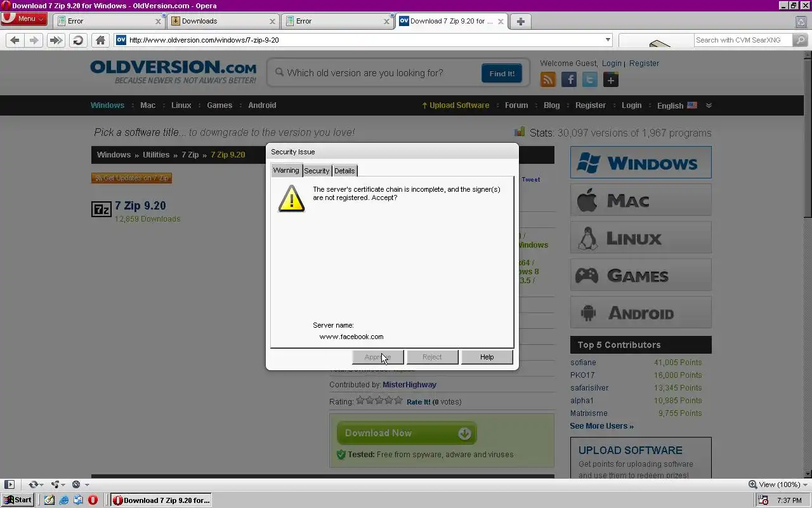Open the address bar history dropdown
This screenshot has height=508, width=812.
point(608,40)
